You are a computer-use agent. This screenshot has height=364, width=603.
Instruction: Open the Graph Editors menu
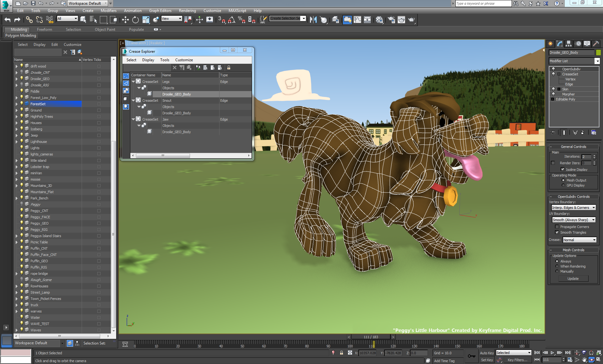click(x=160, y=10)
